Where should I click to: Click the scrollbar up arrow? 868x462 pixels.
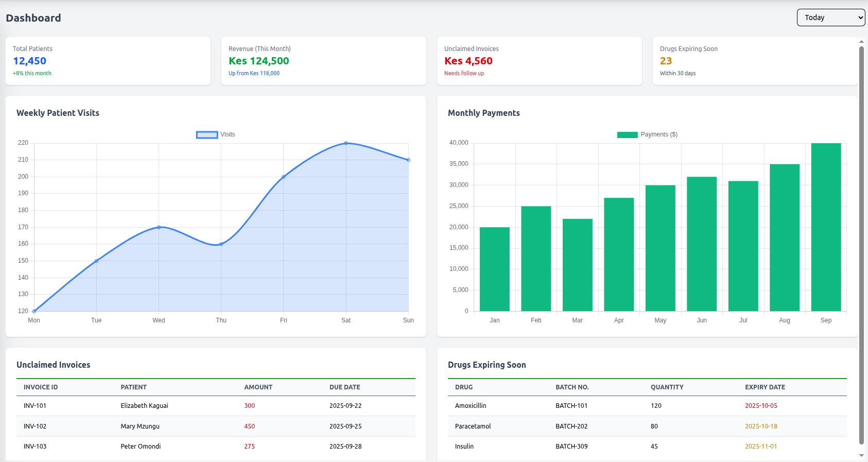coord(862,41)
